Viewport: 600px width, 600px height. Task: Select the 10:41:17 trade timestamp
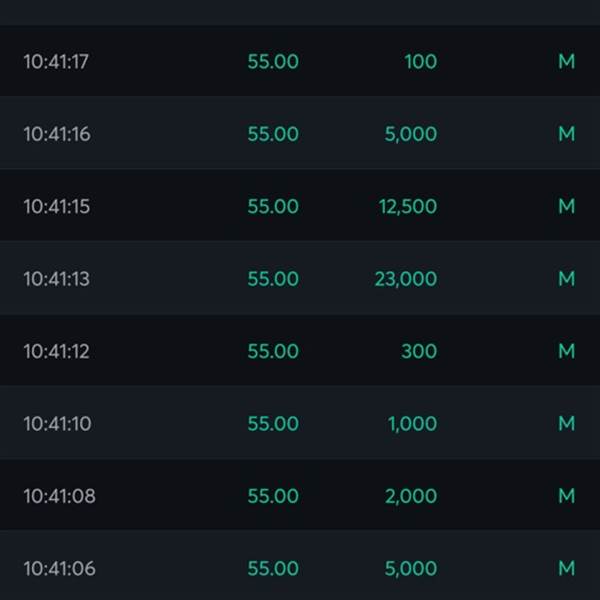(56, 62)
